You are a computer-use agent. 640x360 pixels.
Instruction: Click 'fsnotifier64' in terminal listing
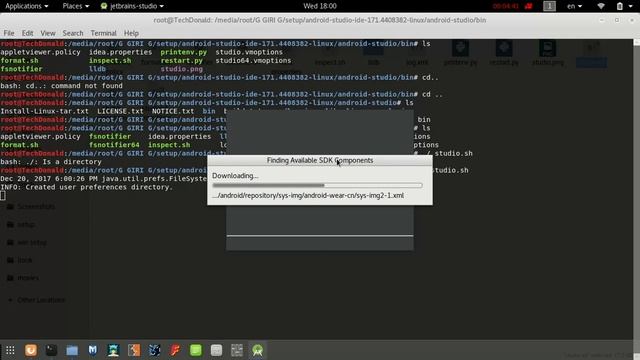tap(114, 145)
